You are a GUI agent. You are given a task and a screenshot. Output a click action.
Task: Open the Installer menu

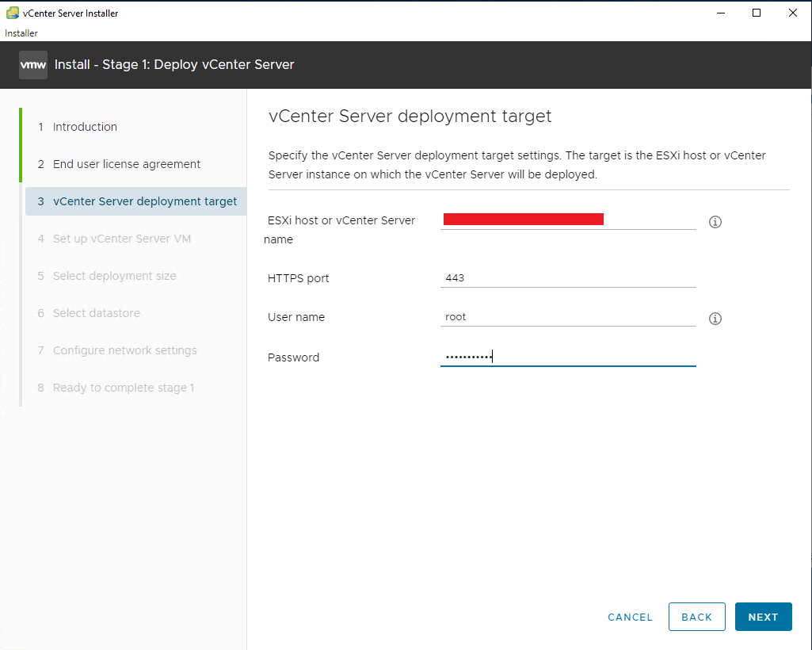pos(21,33)
